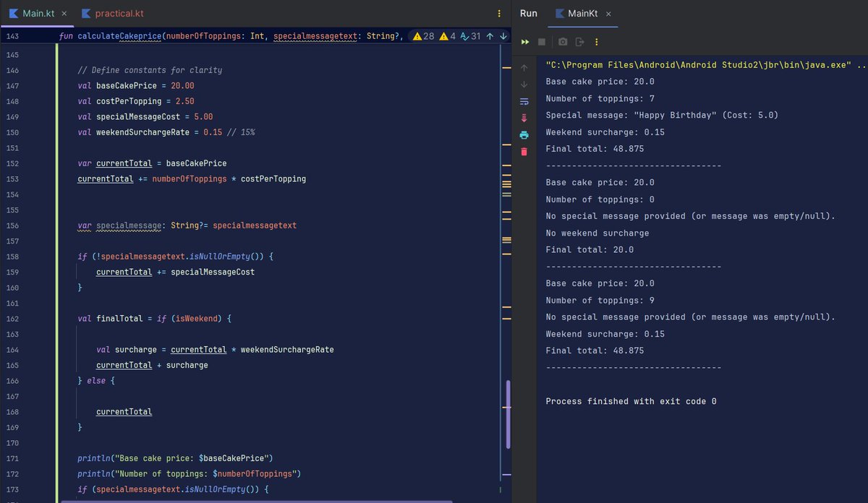Open the Run console kebab options menu

tap(597, 41)
